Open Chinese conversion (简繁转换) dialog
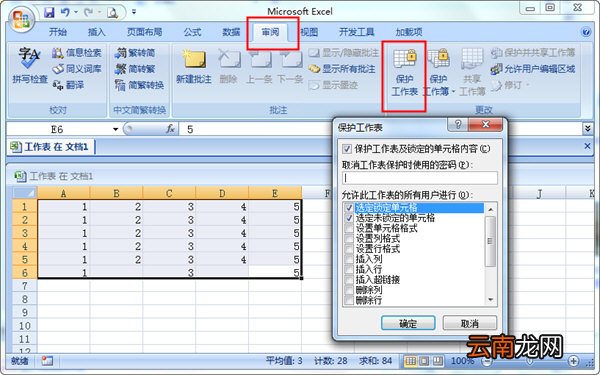 click(139, 85)
